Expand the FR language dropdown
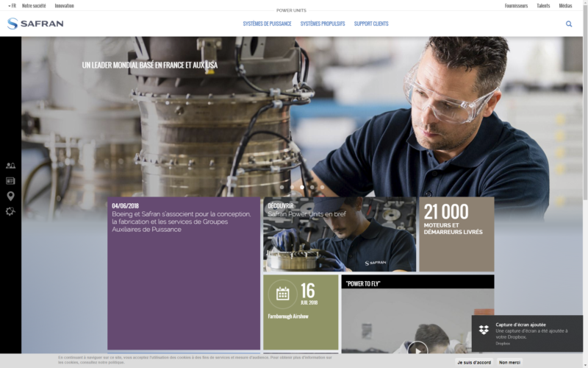 [11, 5]
